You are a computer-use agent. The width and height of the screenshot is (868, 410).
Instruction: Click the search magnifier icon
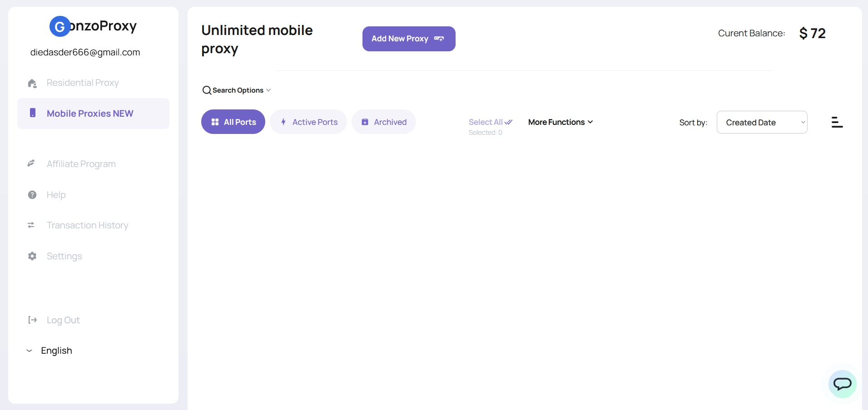207,90
